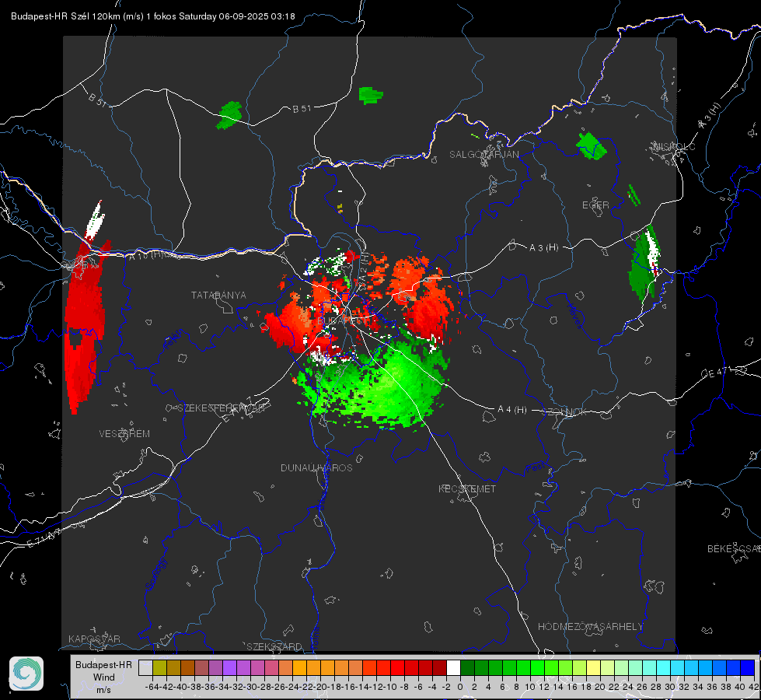Click the blue Somogy county label
The width and height of the screenshot is (761, 700).
155,575
